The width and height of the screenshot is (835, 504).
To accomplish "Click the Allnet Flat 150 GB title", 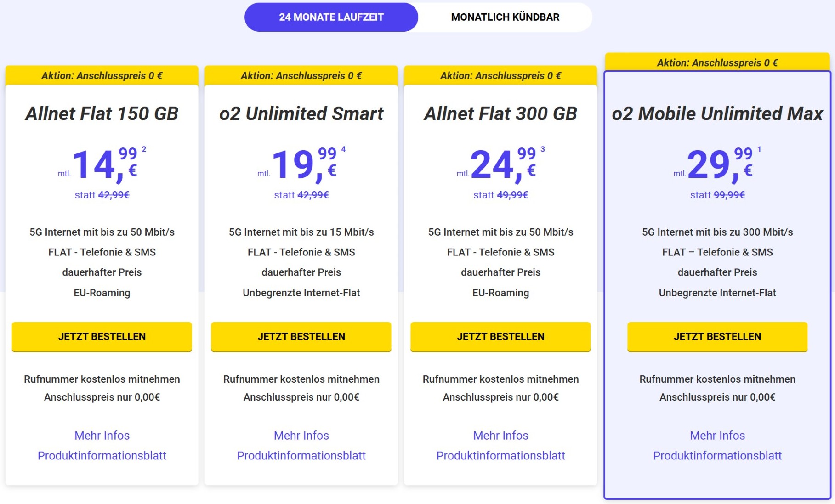I will pos(102,113).
